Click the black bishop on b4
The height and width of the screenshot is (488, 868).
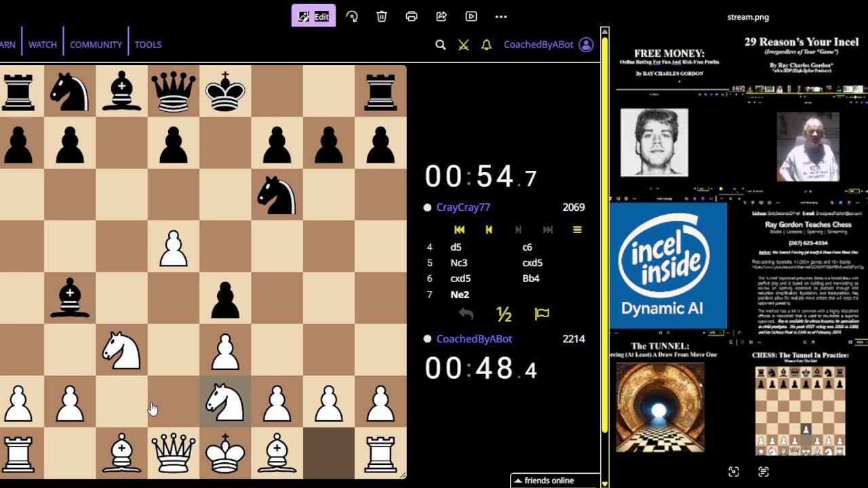click(71, 299)
